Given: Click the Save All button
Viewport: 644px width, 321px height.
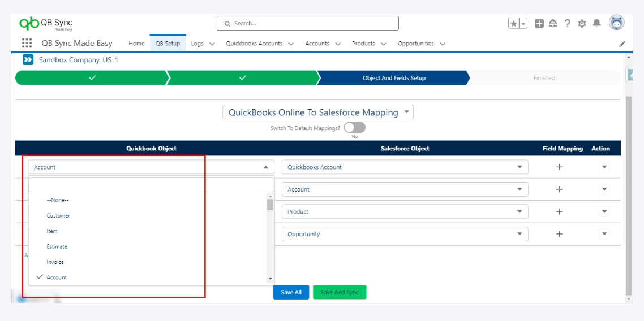Looking at the screenshot, I should (291, 292).
